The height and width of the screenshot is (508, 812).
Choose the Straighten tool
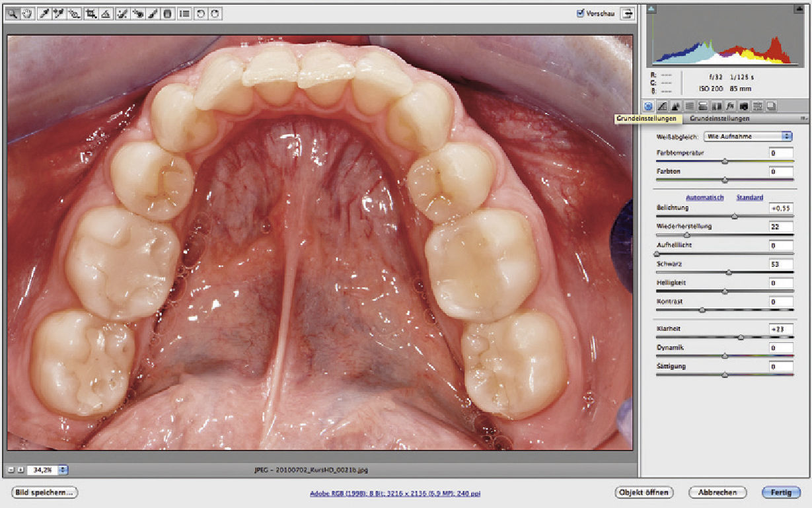106,13
